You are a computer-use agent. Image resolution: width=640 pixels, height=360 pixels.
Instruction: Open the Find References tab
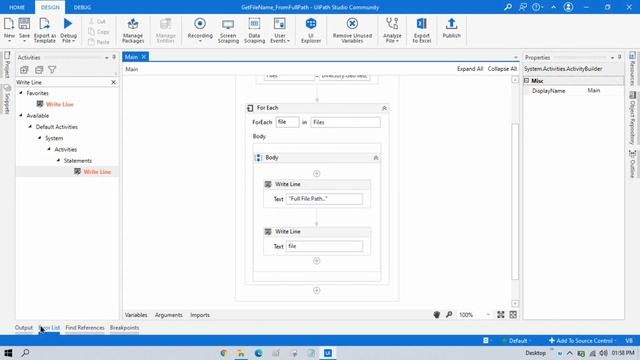pyautogui.click(x=85, y=328)
